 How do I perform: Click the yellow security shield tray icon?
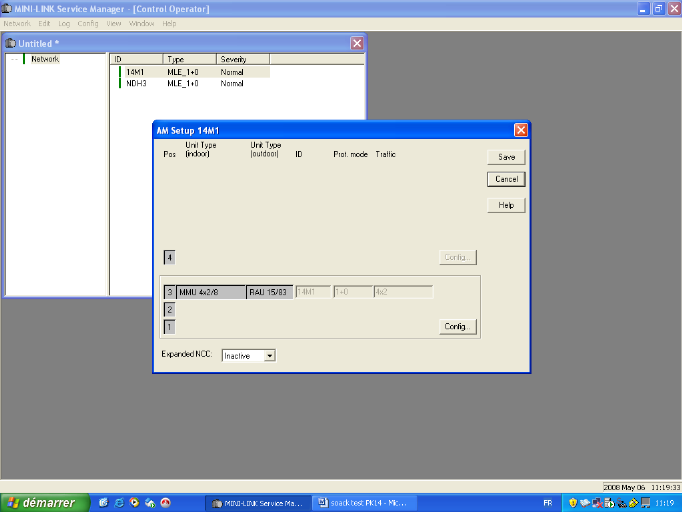(573, 503)
